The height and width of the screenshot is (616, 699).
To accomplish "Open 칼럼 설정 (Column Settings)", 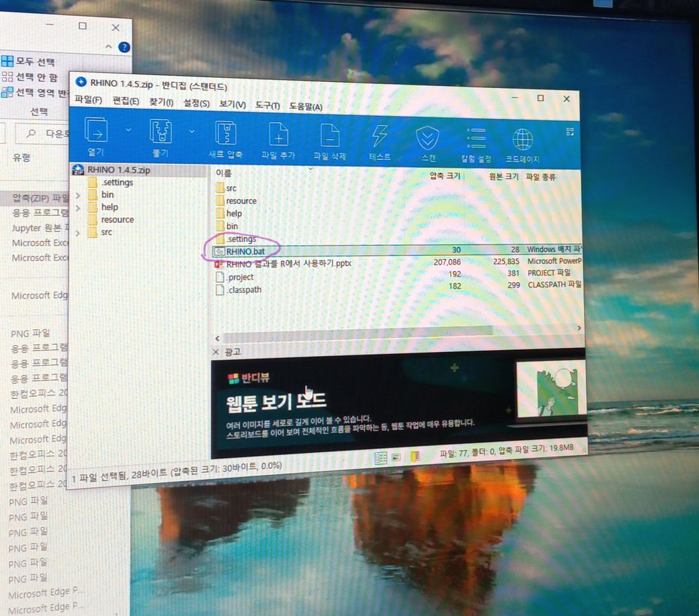I will [476, 140].
